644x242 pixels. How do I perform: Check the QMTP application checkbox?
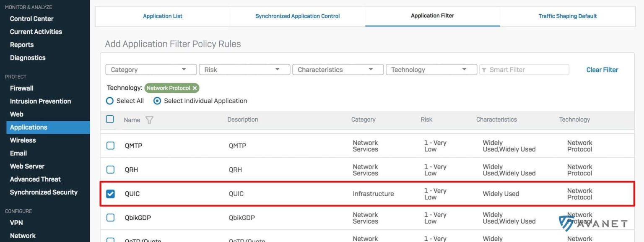110,146
